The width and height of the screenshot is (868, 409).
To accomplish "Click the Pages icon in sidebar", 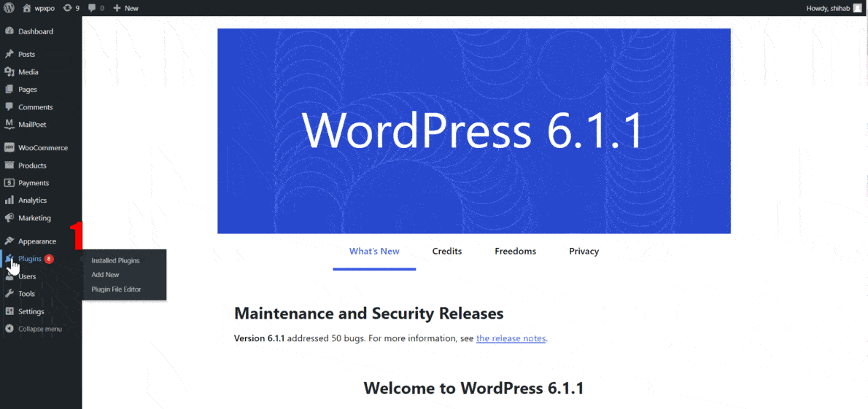I will click(x=9, y=89).
